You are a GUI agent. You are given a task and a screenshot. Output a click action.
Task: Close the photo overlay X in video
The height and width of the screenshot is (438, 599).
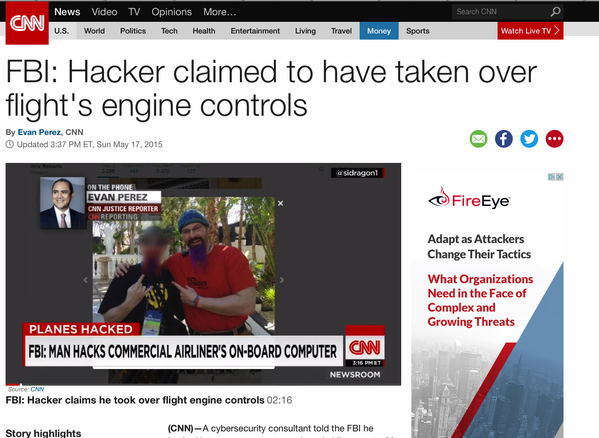click(280, 203)
